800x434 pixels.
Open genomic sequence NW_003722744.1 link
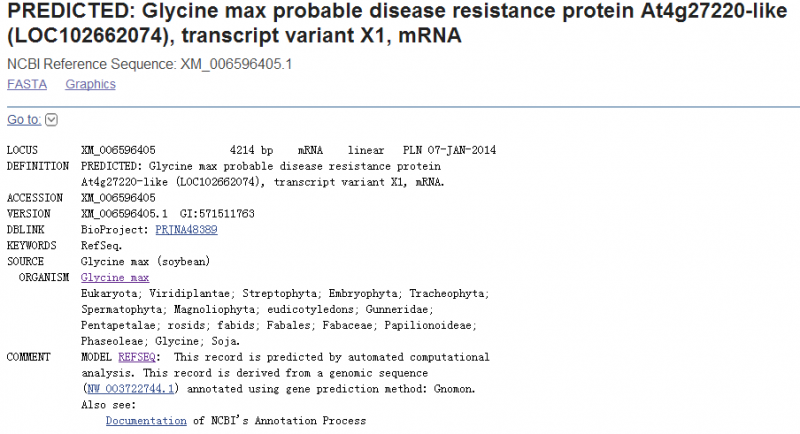coord(132,388)
